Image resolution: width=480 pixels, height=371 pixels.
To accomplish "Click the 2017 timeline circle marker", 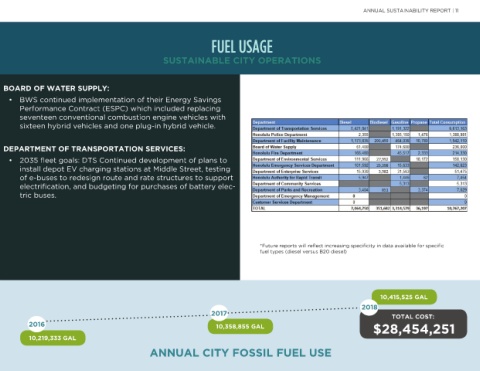I will (x=219, y=313).
